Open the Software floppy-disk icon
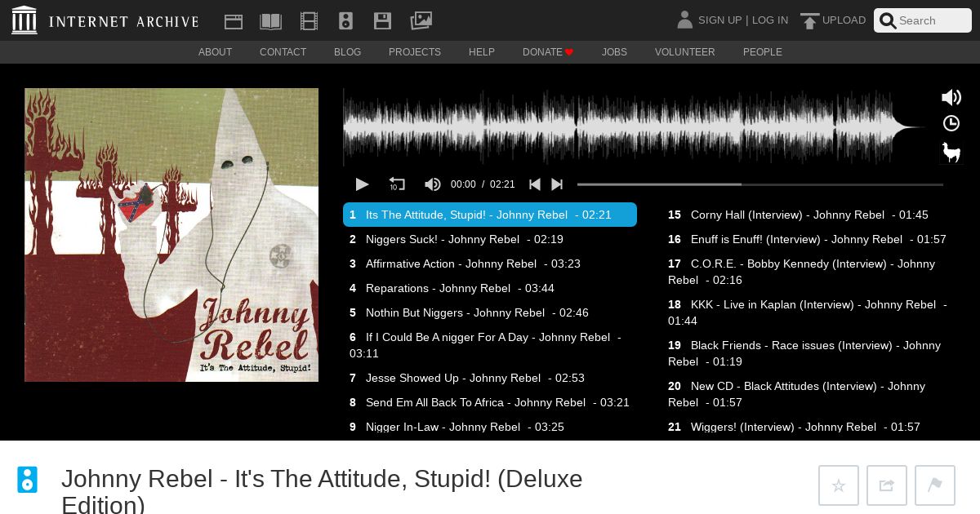 [x=382, y=21]
